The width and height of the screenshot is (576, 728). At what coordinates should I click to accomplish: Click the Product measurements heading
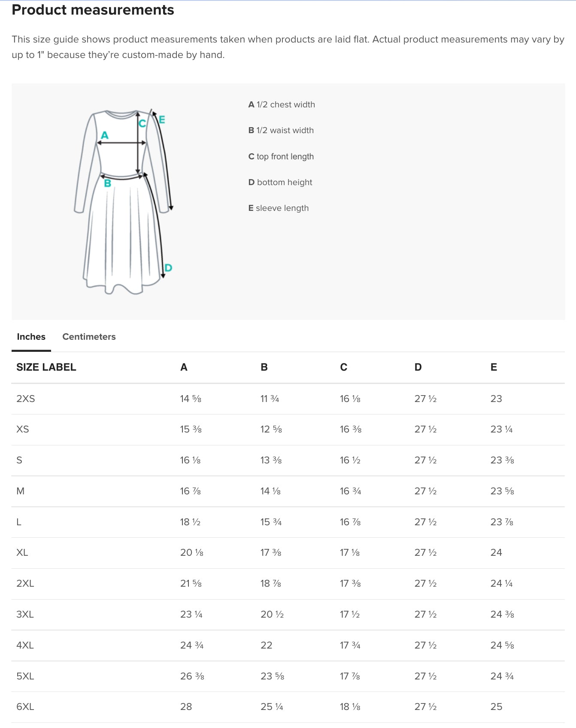pyautogui.click(x=93, y=10)
